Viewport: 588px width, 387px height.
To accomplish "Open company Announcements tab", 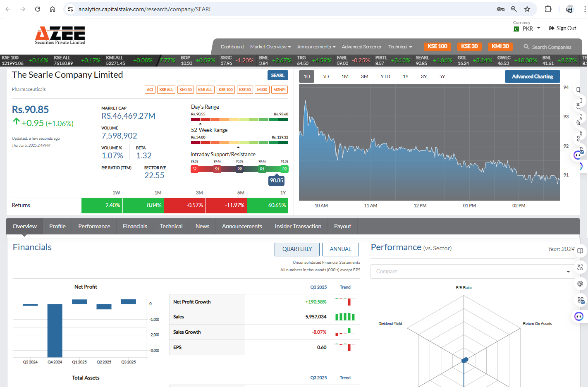I will tap(242, 226).
